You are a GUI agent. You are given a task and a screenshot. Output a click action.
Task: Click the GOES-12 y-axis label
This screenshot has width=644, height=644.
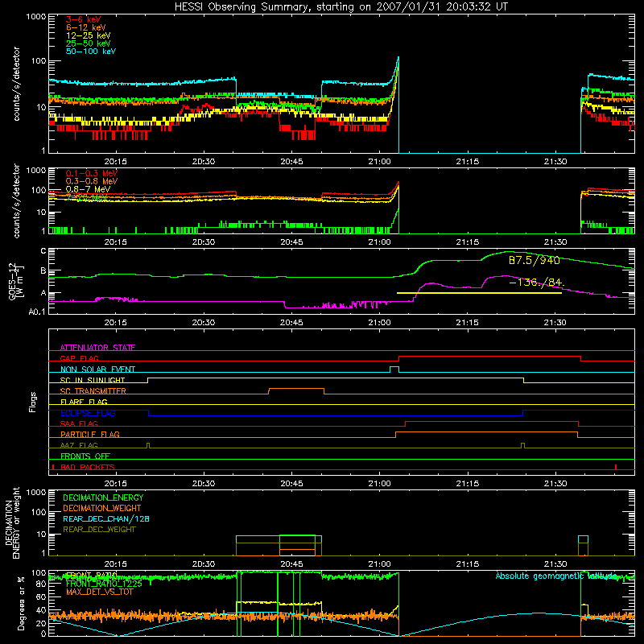coord(15,281)
